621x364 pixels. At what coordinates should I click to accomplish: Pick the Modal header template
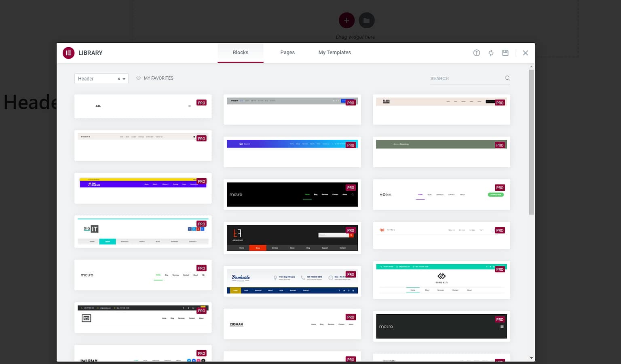pyautogui.click(x=441, y=195)
